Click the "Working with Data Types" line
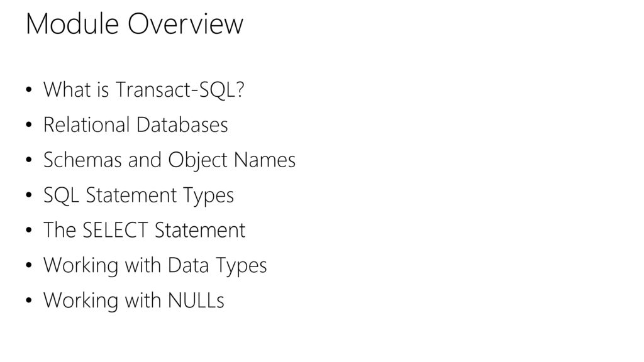Viewport: 644px width, 362px height. pyautogui.click(x=155, y=266)
